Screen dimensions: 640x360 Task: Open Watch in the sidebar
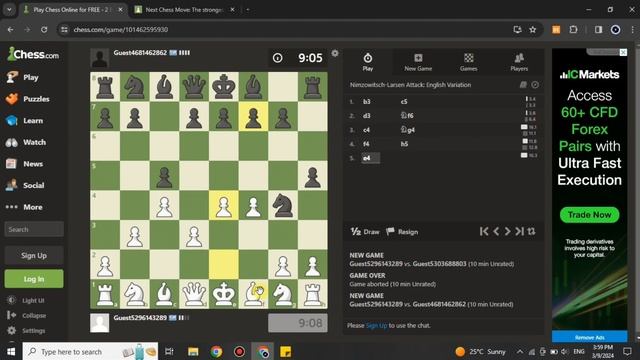(26, 142)
